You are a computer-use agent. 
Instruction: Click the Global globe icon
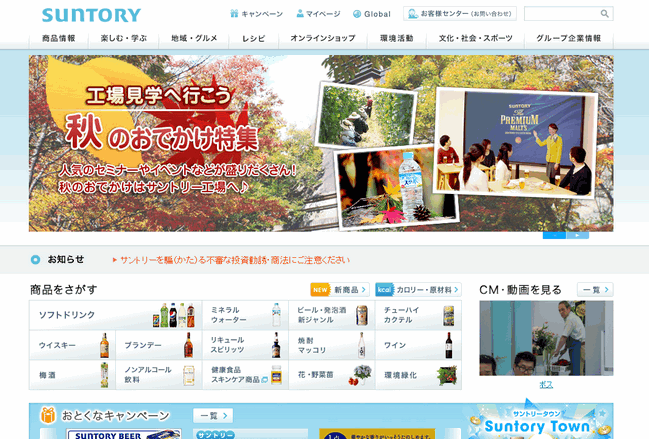pos(357,14)
